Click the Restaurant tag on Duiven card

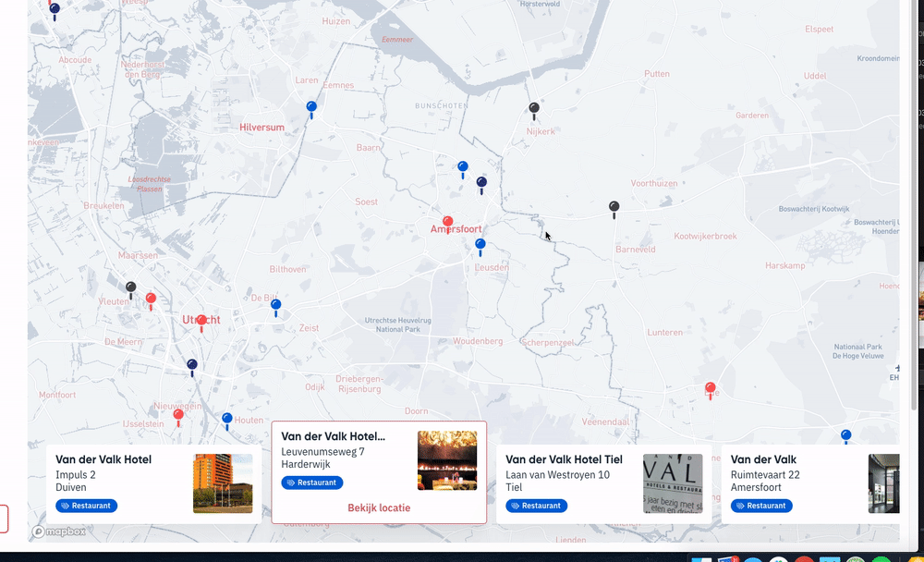click(87, 506)
